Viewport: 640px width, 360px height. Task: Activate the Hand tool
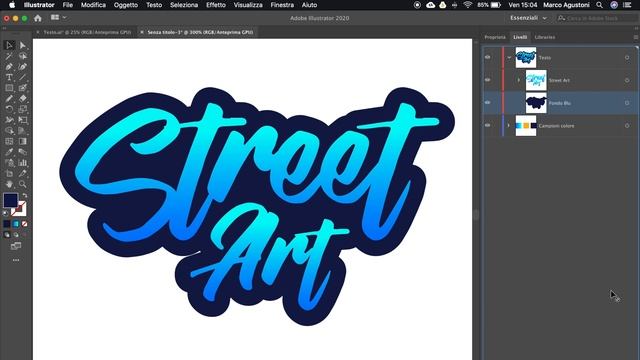pos(9,184)
